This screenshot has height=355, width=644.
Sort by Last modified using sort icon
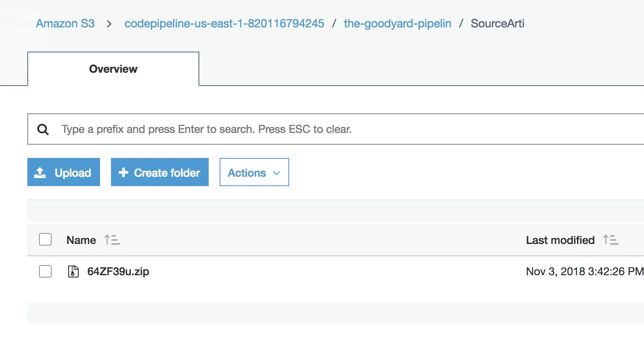click(x=611, y=240)
